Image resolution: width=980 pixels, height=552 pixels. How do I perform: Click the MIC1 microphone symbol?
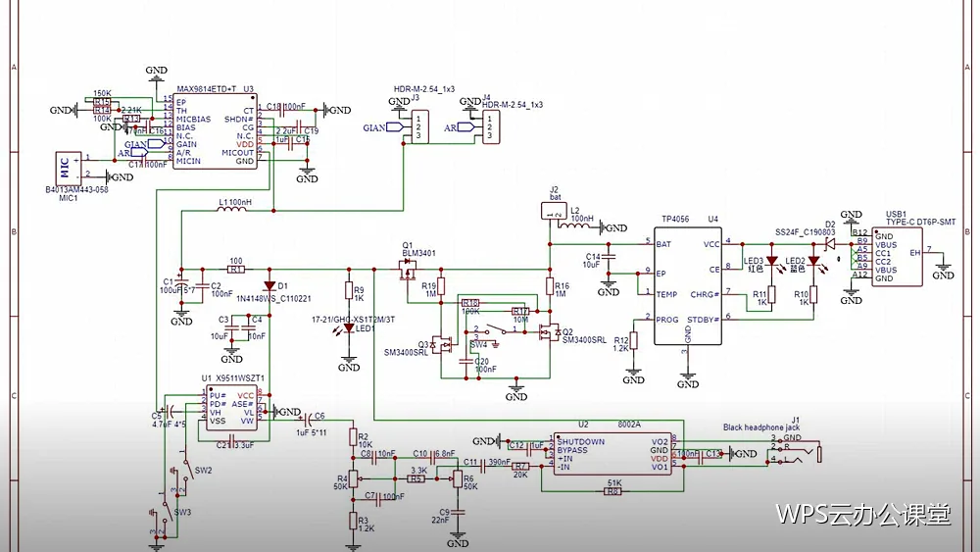[69, 169]
